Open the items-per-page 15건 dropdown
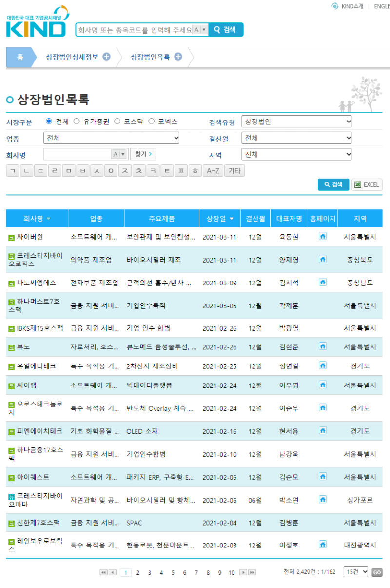Viewport: 390px width, 588px height. 355,571
